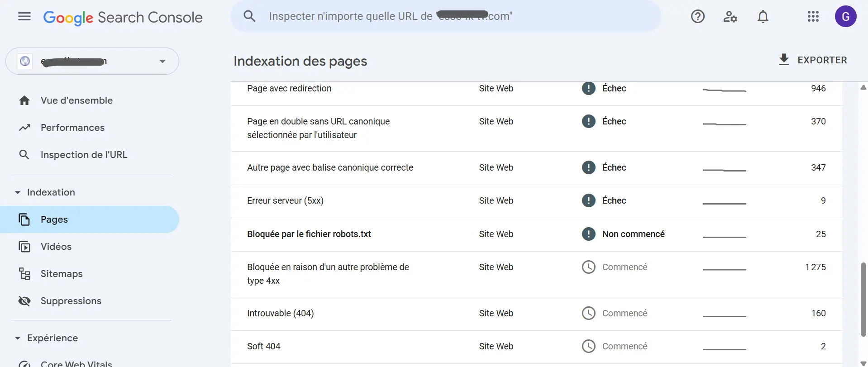The image size is (868, 367).
Task: Open user and settings management icon
Action: click(730, 17)
